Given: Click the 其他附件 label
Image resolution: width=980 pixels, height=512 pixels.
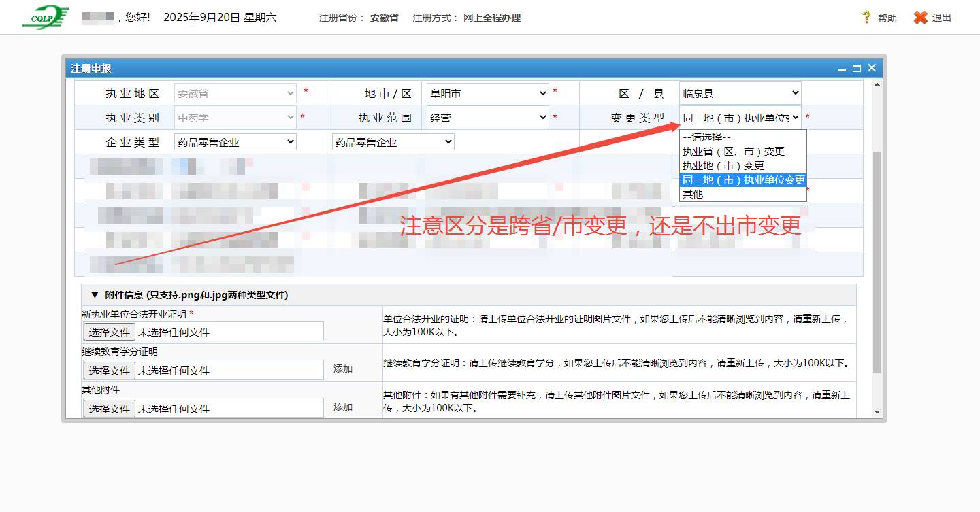Looking at the screenshot, I should point(101,390).
